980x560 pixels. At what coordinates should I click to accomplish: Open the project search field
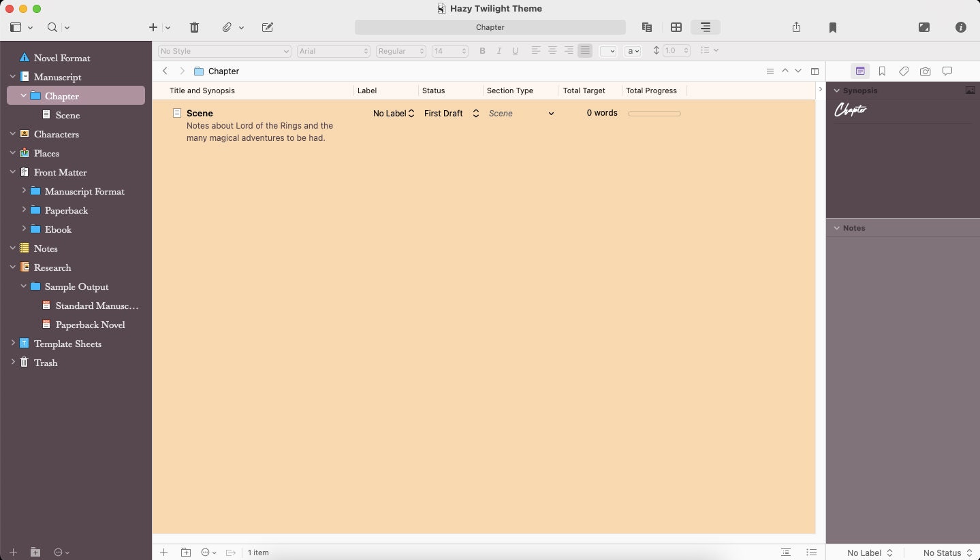point(52,27)
